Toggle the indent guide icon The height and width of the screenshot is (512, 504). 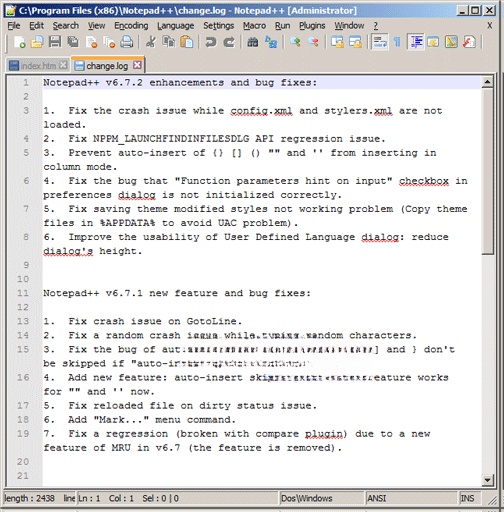(x=416, y=42)
